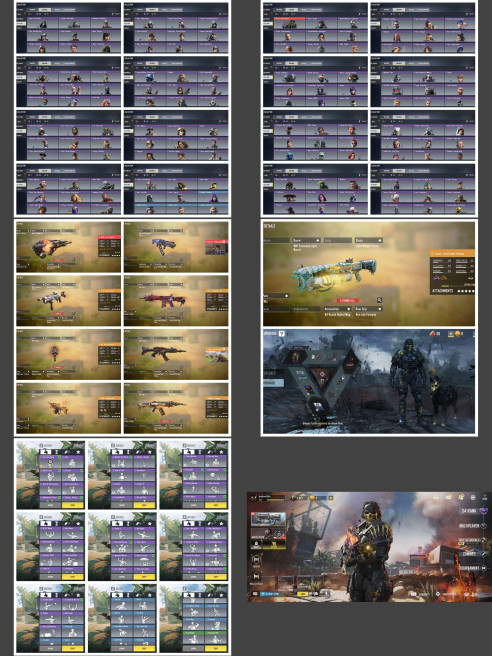The image size is (492, 656).
Task: Open the mail icon in lobby top bar
Action: [x=448, y=497]
